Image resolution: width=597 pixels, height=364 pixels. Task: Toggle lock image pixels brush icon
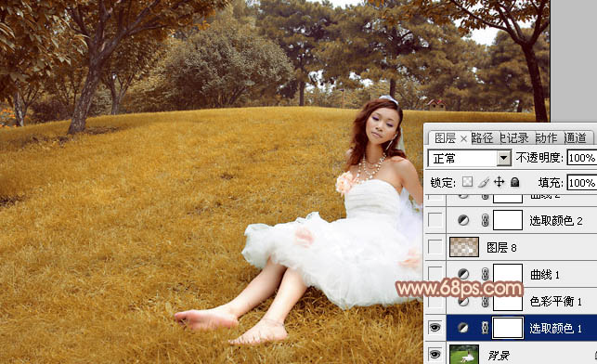[x=484, y=182]
